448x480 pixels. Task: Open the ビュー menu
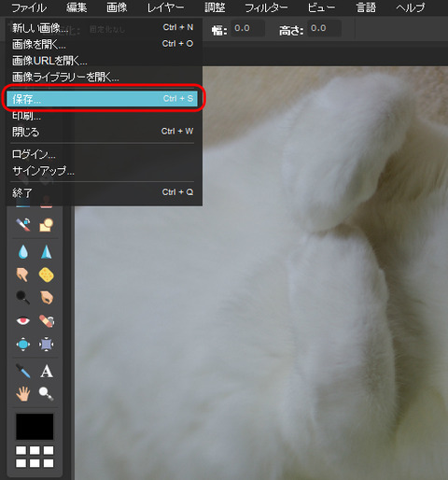click(321, 7)
